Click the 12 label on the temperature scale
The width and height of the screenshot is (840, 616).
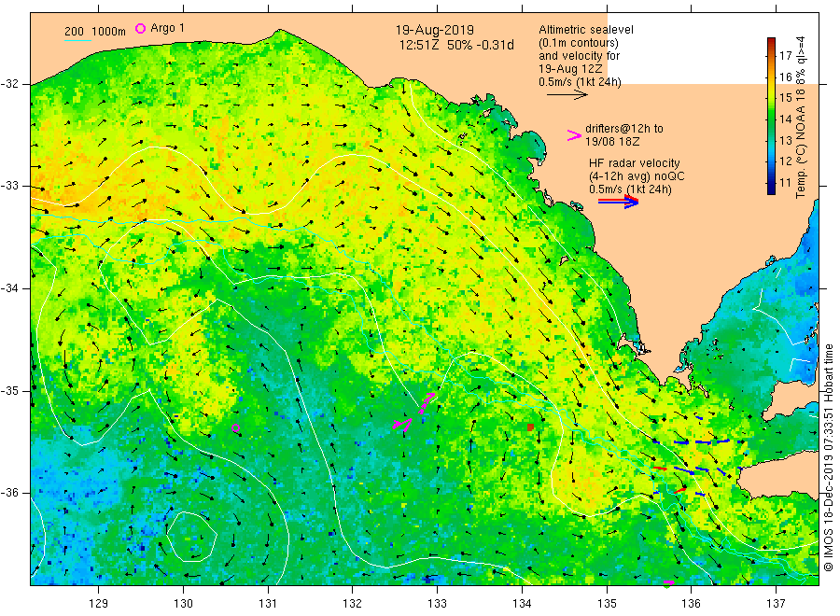(x=785, y=161)
